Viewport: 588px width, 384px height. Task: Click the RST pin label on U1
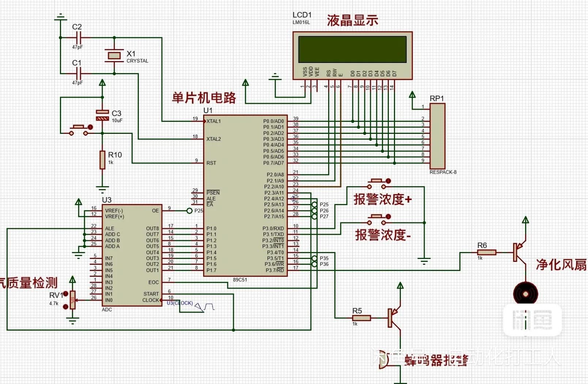point(211,163)
